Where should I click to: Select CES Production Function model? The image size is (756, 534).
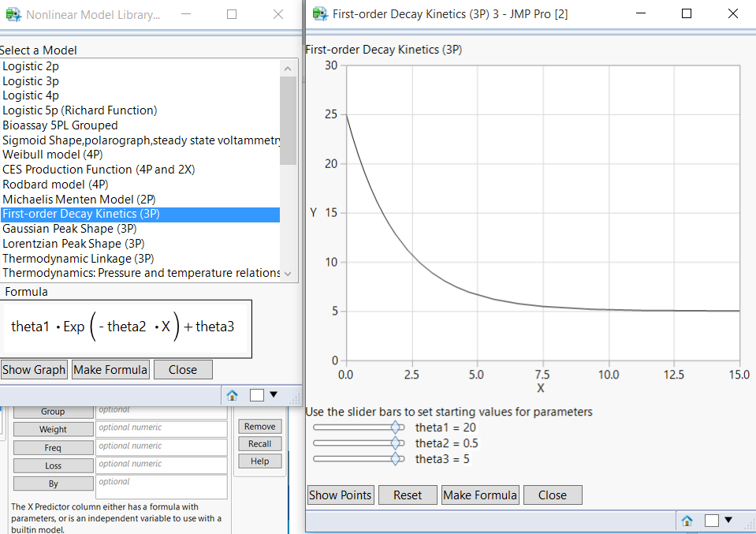click(140, 170)
